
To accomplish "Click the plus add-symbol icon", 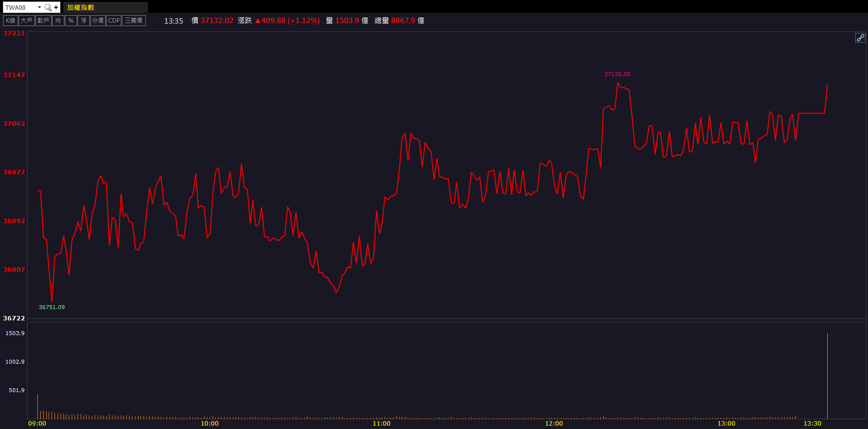I will 56,7.
